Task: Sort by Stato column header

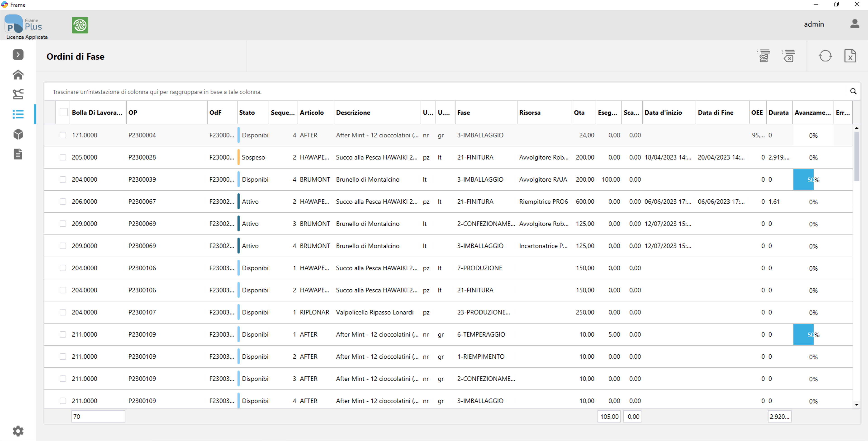Action: [x=253, y=113]
